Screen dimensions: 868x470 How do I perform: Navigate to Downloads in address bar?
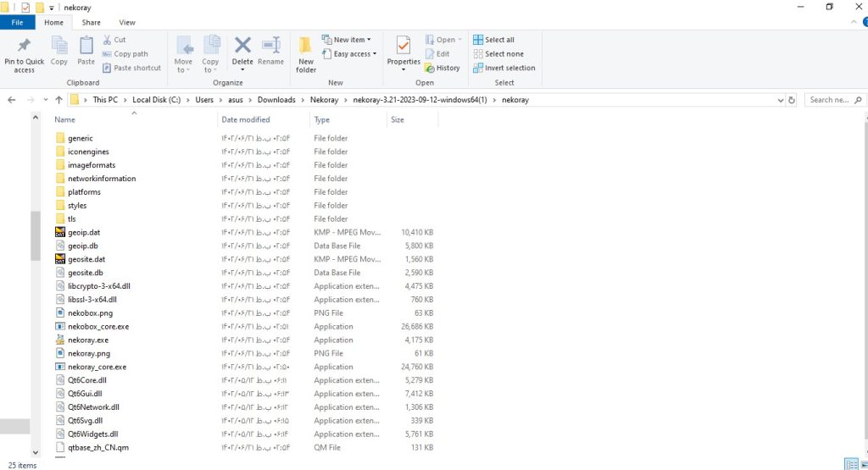pos(276,100)
